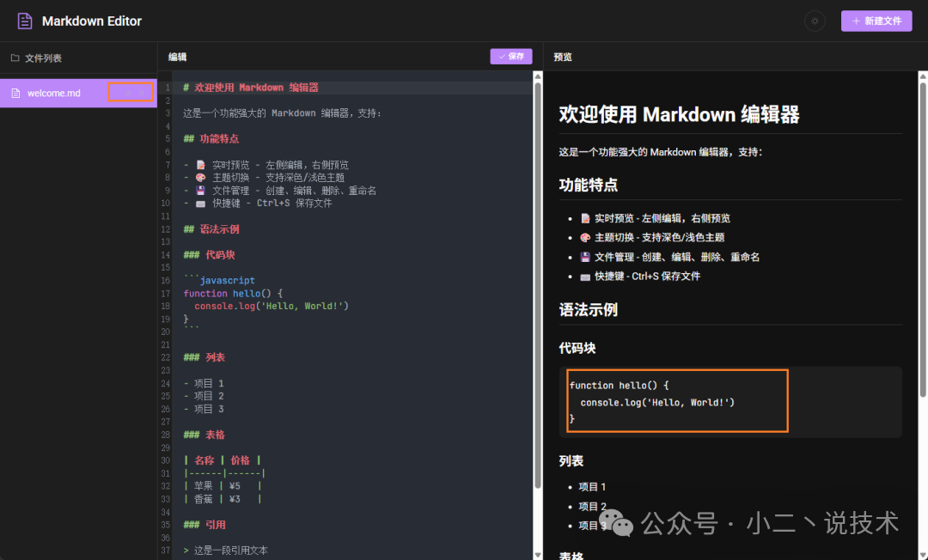Click preview heading '代码块'

click(x=577, y=349)
